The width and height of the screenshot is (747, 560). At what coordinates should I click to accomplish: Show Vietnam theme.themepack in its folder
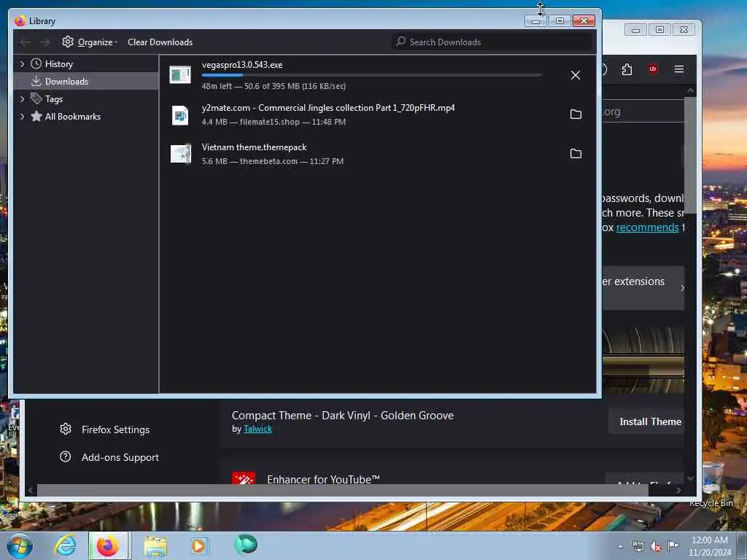tap(576, 153)
